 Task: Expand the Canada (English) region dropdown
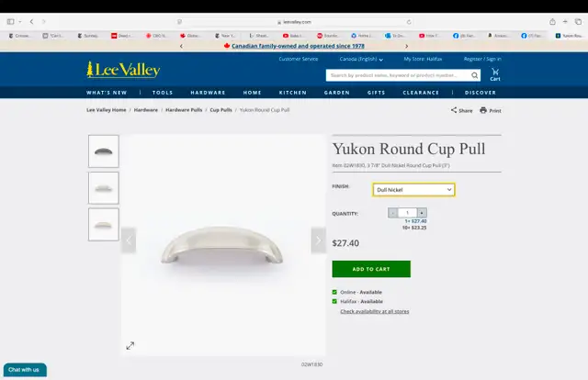[x=361, y=60]
